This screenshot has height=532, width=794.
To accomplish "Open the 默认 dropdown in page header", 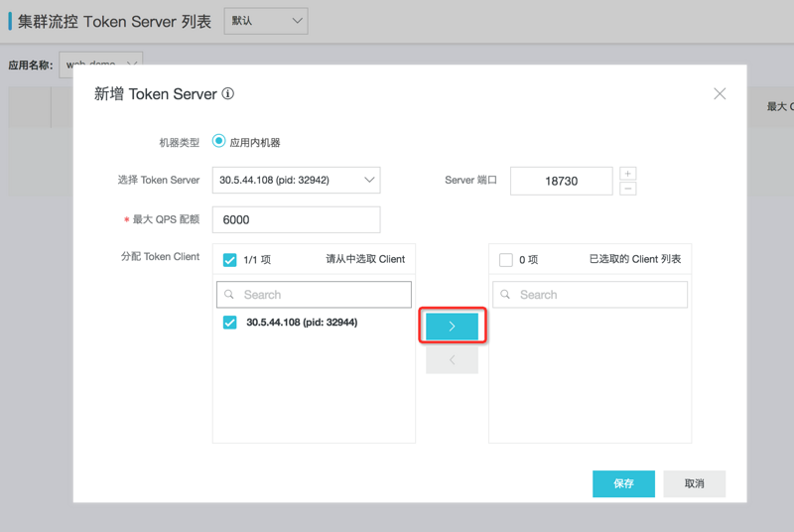I will [266, 21].
